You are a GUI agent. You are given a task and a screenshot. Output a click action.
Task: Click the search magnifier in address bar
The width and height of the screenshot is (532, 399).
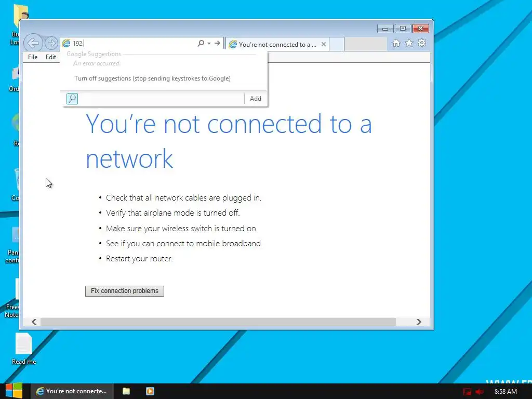(201, 43)
